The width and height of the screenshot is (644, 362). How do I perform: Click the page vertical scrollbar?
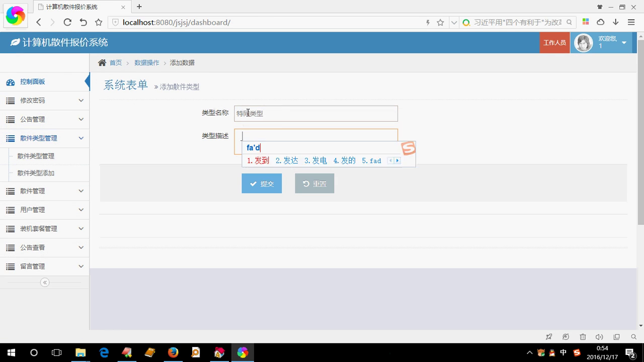pos(640,132)
